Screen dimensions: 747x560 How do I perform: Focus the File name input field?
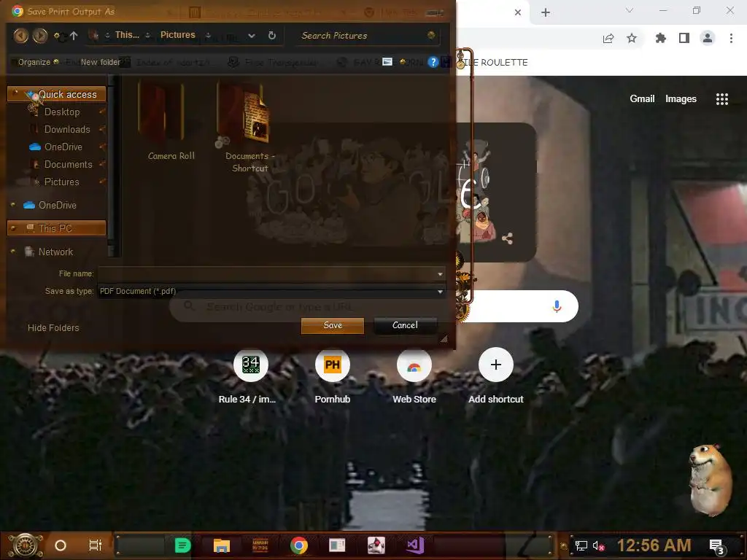click(267, 274)
